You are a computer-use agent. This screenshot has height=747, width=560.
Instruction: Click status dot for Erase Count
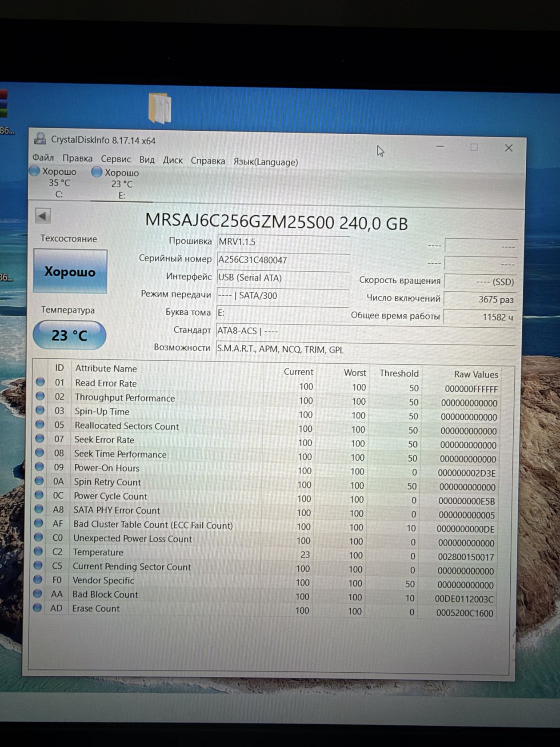(x=37, y=607)
